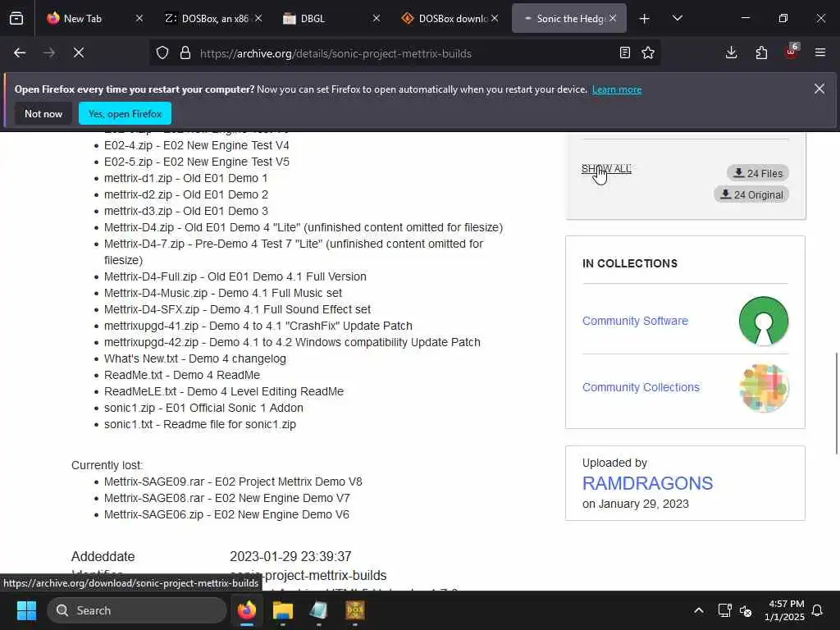Open Community Collections link

641,387
